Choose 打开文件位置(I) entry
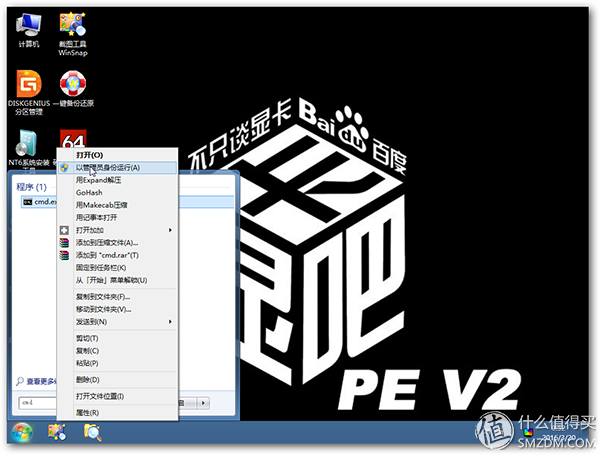Viewport: 600px width, 455px height. 117,396
